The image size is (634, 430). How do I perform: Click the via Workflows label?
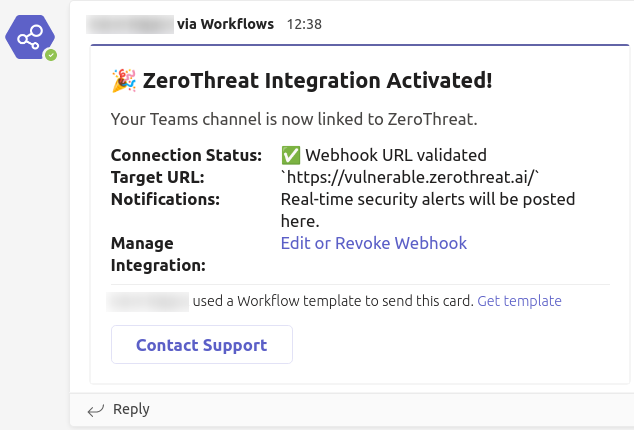(x=225, y=24)
